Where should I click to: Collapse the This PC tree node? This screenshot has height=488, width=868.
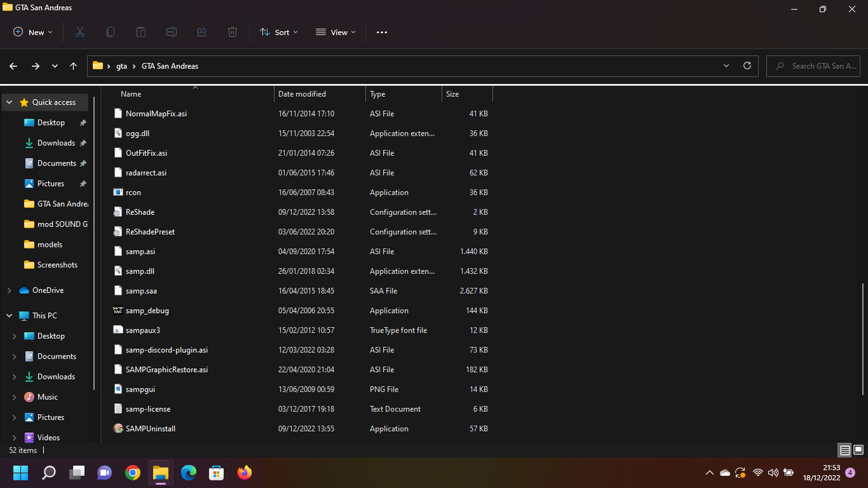[x=9, y=316]
